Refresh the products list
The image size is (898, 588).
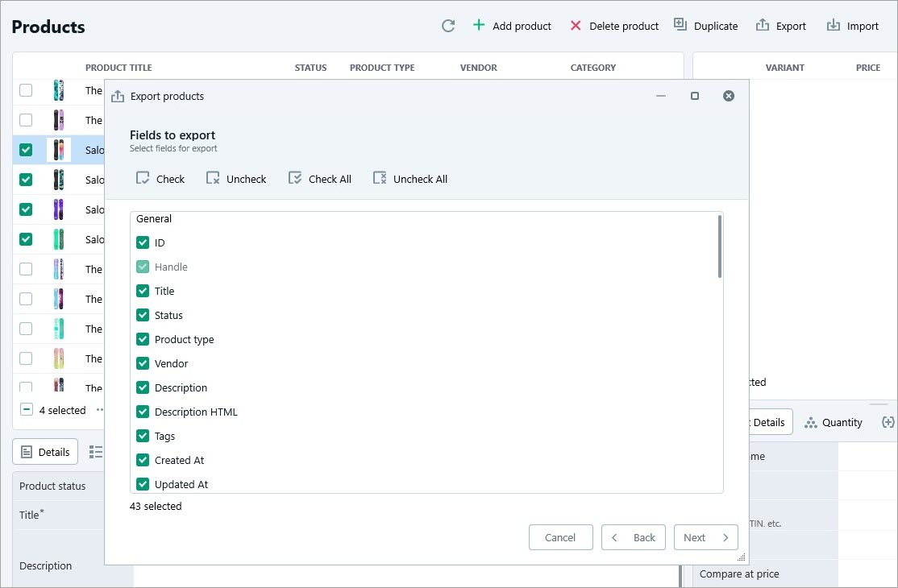(448, 26)
